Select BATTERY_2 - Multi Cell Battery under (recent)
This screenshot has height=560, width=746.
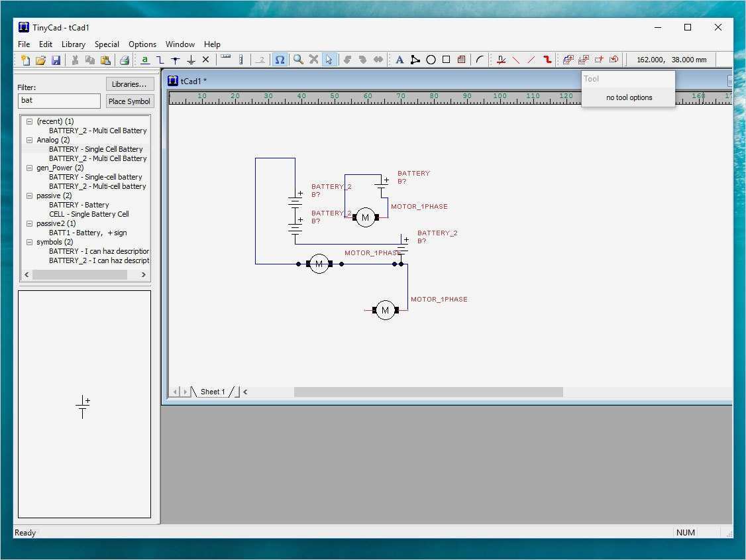point(97,131)
